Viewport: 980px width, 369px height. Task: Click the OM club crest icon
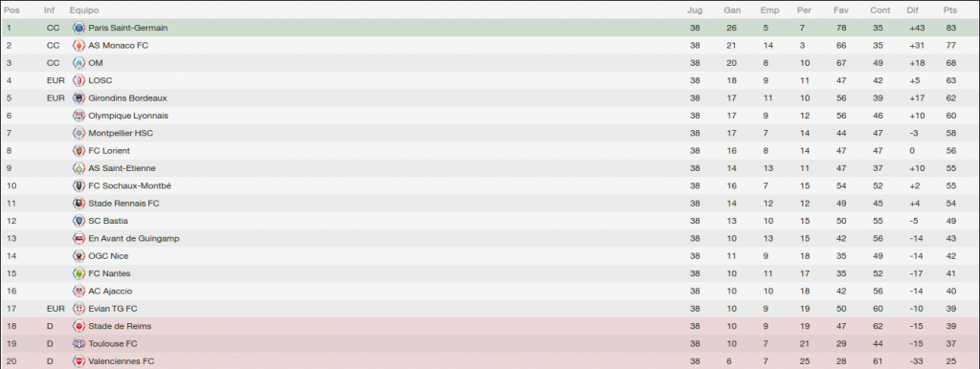click(x=78, y=63)
